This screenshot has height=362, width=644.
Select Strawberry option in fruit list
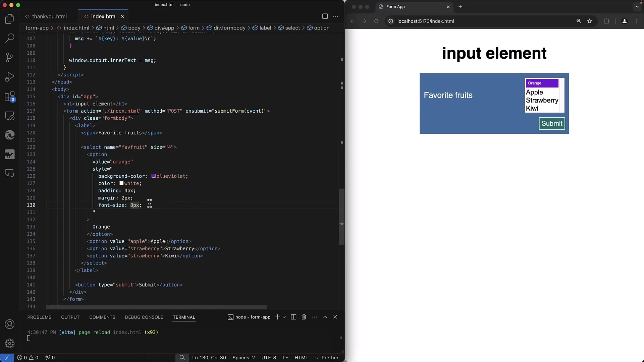pos(542,100)
